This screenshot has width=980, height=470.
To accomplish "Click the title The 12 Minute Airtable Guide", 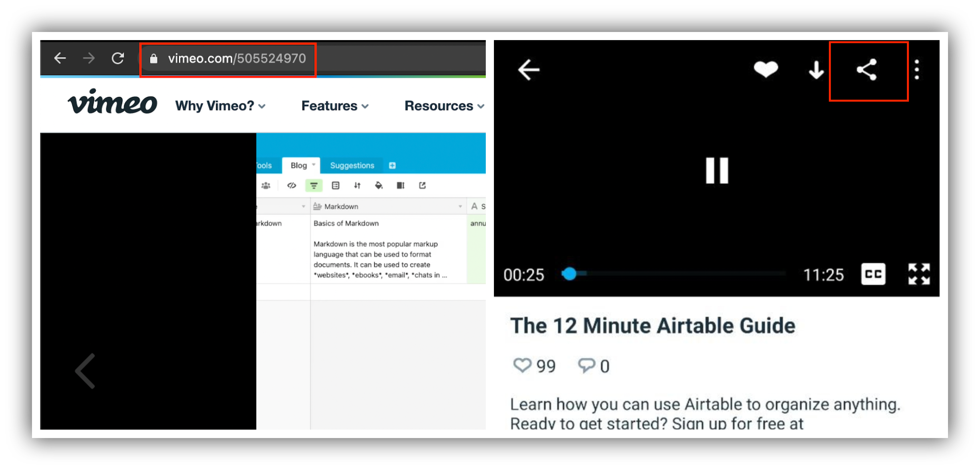I will 652,326.
